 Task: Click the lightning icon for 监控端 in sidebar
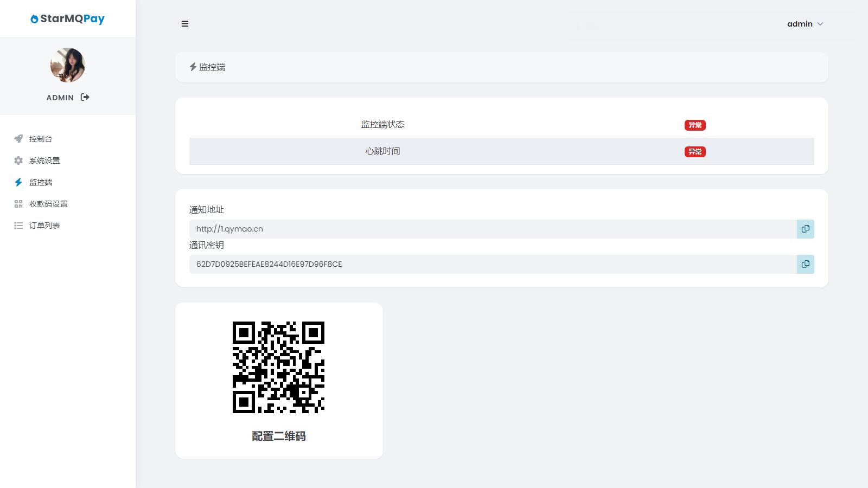[x=18, y=182]
